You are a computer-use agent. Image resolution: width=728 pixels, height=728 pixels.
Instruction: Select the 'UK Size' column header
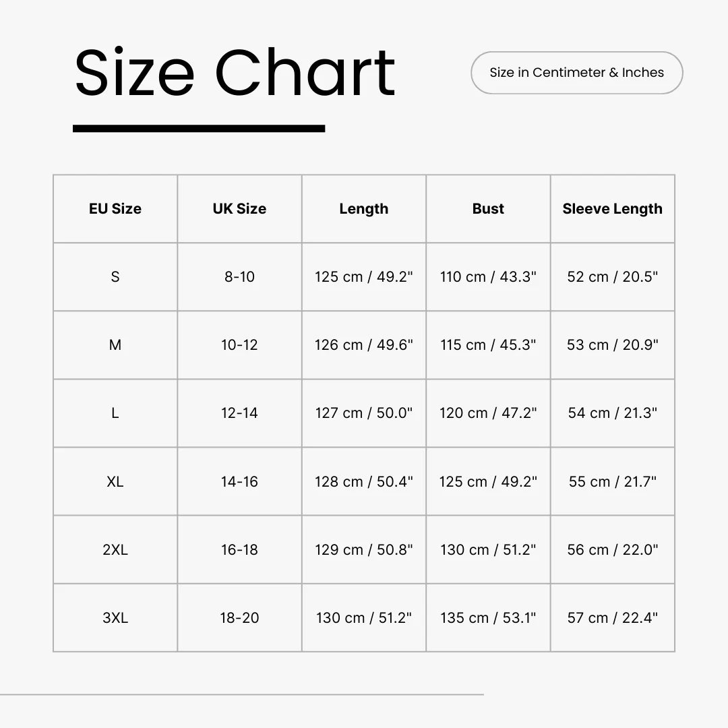(x=239, y=209)
